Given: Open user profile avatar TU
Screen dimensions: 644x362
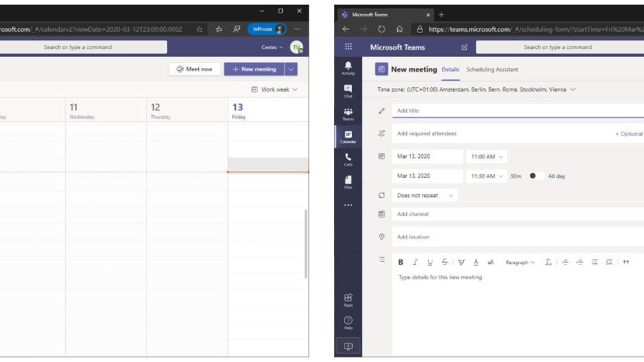Looking at the screenshot, I should click(296, 47).
